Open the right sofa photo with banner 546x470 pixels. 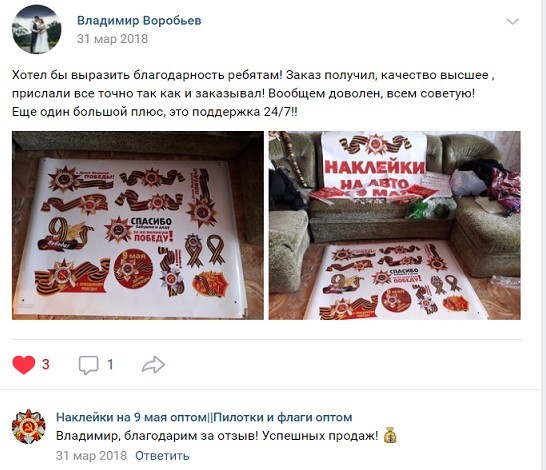pyautogui.click(x=395, y=225)
